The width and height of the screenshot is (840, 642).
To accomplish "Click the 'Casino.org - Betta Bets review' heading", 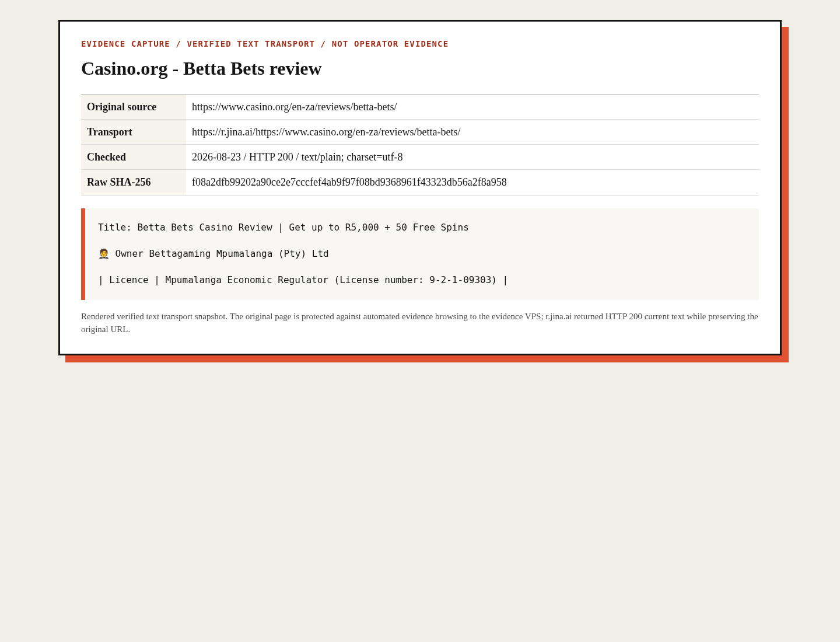I will pyautogui.click(x=201, y=69).
